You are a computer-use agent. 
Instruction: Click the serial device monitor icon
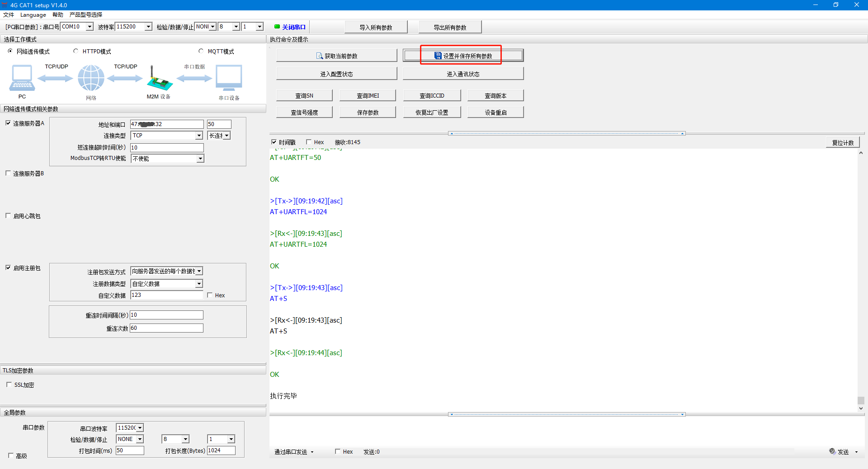pos(229,78)
